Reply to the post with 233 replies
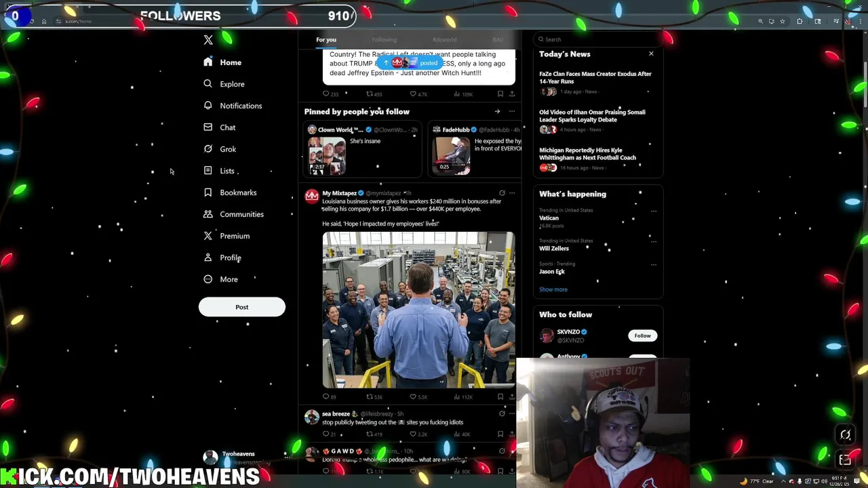The height and width of the screenshot is (488, 868). click(330, 94)
